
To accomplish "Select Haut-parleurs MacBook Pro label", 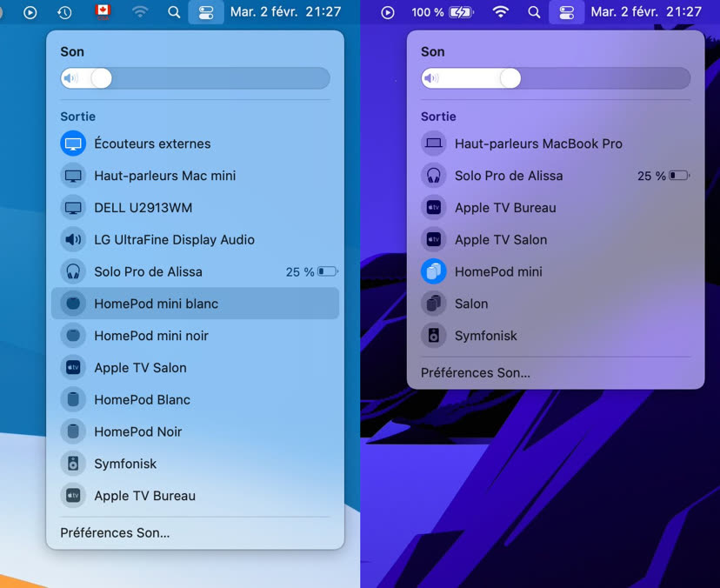I will [x=538, y=144].
